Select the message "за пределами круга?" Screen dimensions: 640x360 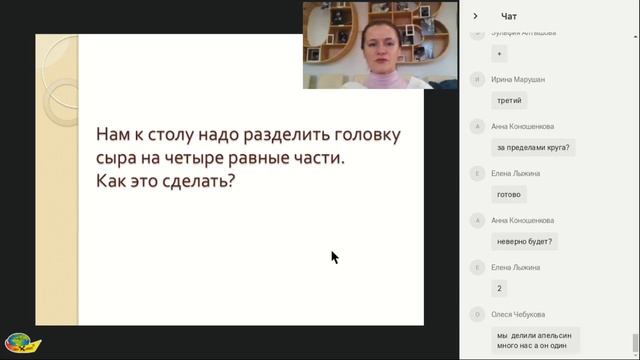533,147
